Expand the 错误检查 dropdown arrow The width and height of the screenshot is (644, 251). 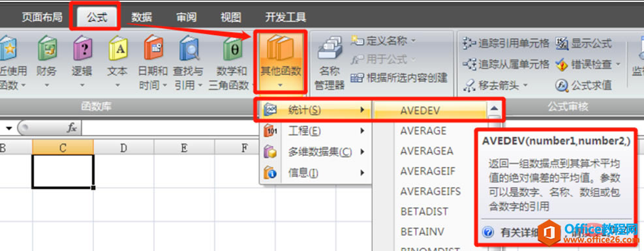point(618,65)
